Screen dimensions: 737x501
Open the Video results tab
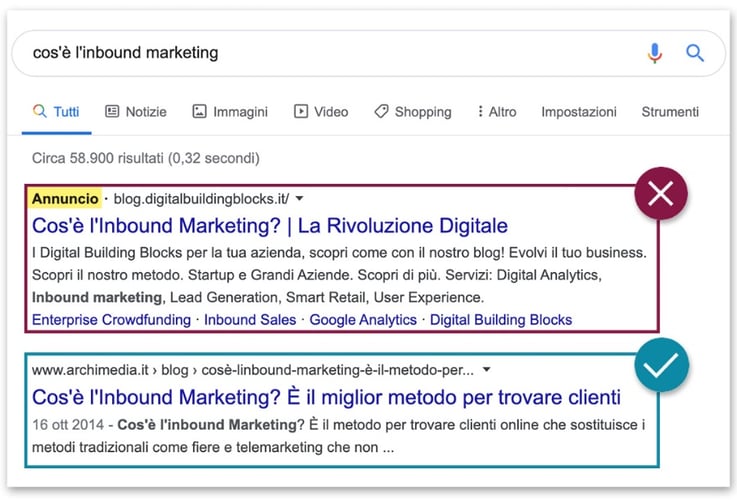pyautogui.click(x=321, y=112)
